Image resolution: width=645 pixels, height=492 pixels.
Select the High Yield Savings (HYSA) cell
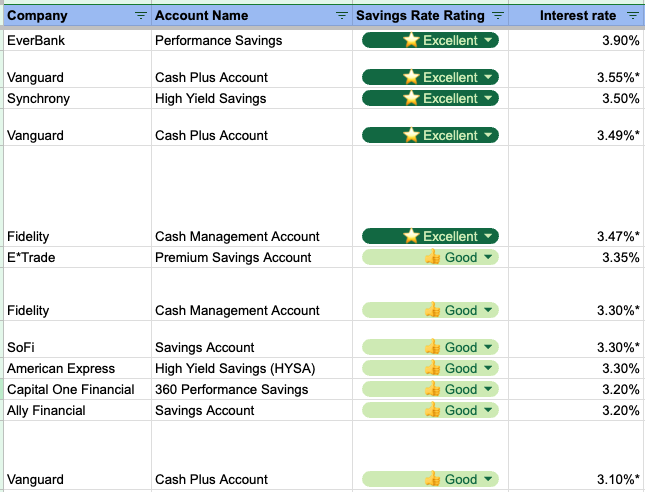[x=252, y=368]
